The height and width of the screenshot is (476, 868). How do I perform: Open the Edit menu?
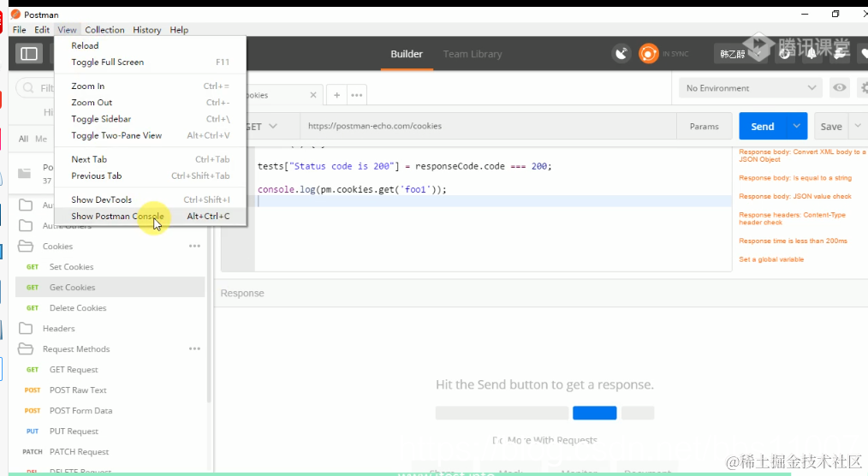42,30
